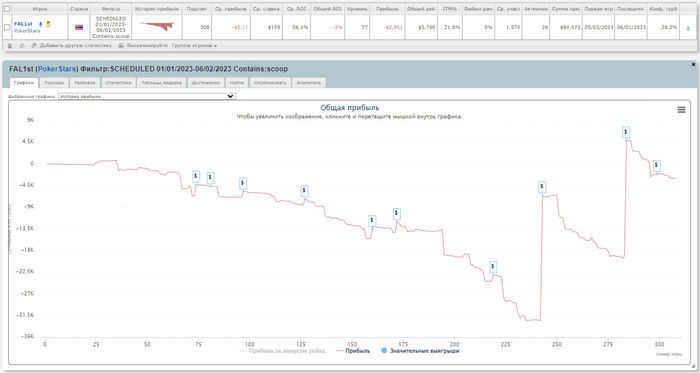Open the 'Выбранные графики' dropdown

click(x=147, y=96)
